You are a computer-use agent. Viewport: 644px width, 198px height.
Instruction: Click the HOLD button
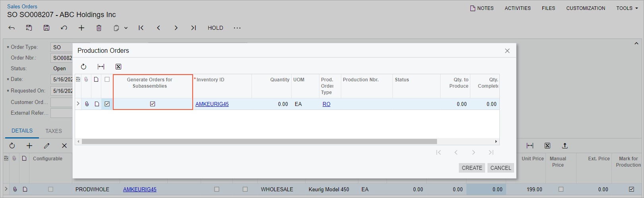click(x=215, y=28)
